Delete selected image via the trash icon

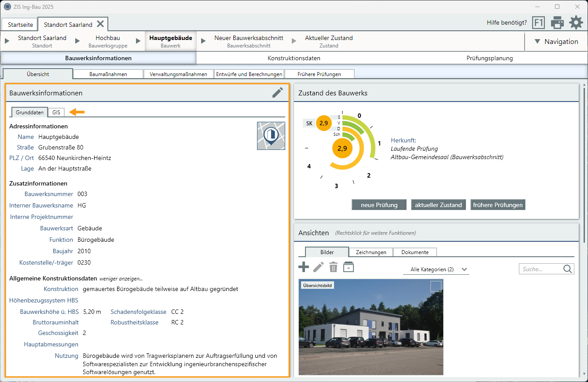(333, 267)
